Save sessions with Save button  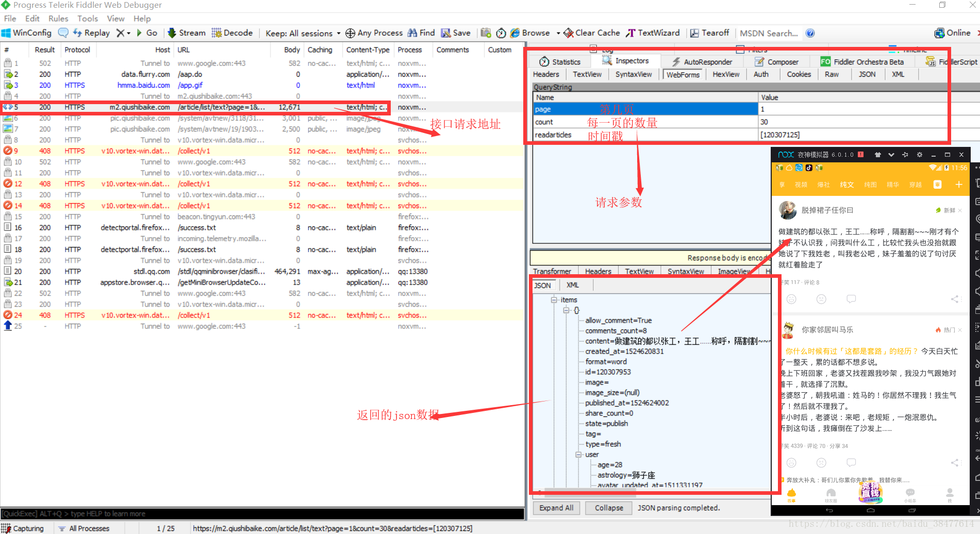click(456, 33)
